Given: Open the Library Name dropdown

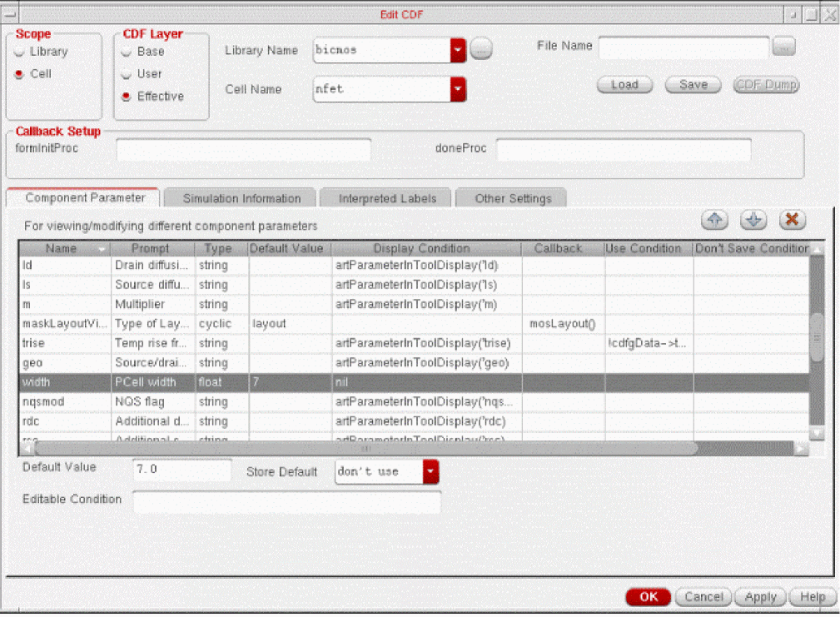Looking at the screenshot, I should [x=458, y=51].
